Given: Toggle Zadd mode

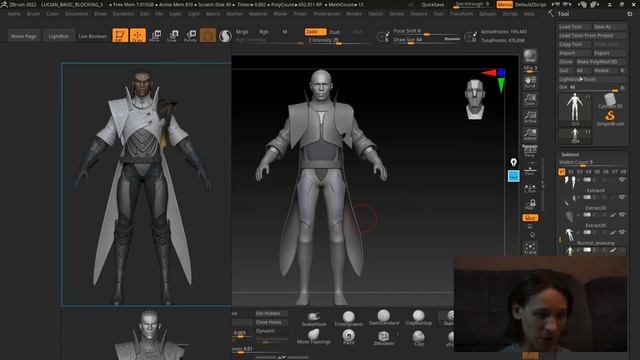Looking at the screenshot, I should (x=315, y=31).
